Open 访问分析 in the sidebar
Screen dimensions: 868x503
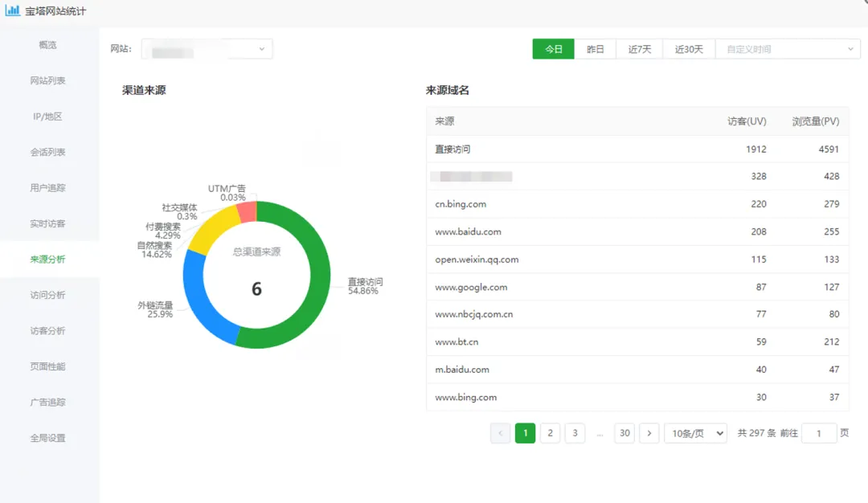[x=47, y=295]
